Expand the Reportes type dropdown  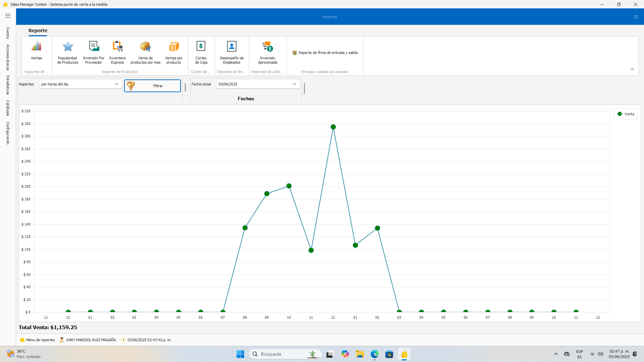(x=116, y=84)
